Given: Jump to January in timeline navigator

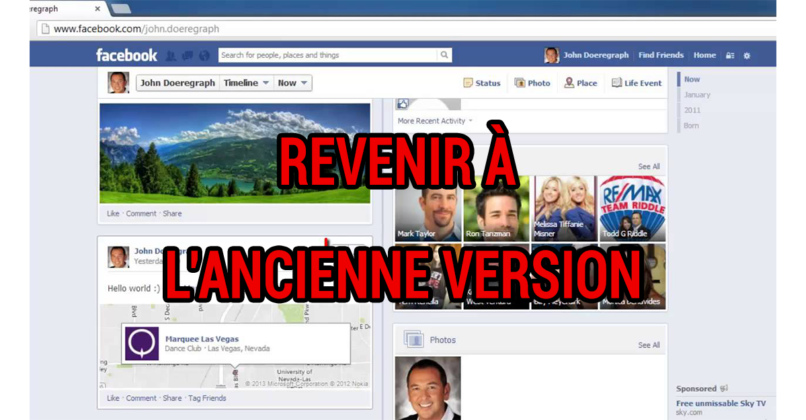Looking at the screenshot, I should click(697, 95).
